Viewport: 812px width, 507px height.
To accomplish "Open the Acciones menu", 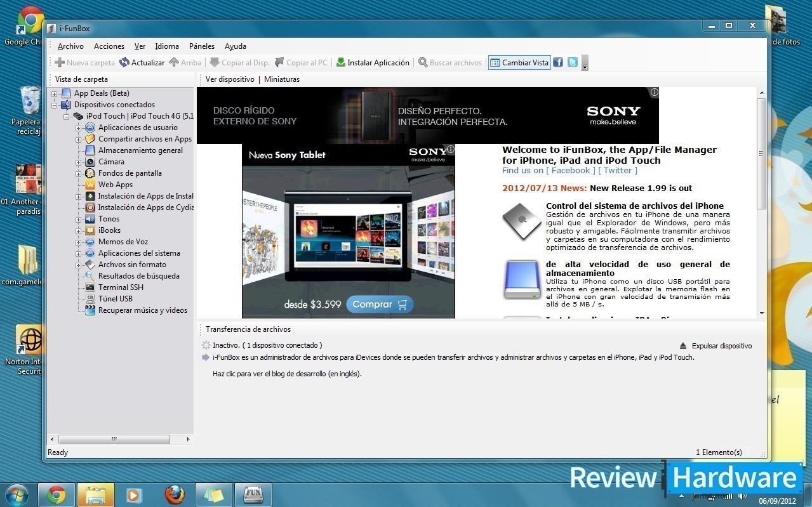I will pyautogui.click(x=109, y=46).
